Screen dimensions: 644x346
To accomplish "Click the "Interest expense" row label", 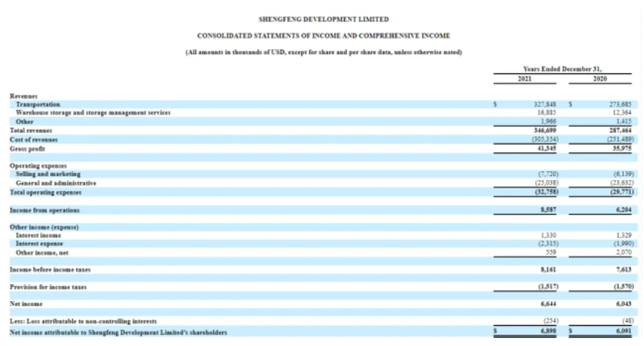I will click(40, 244).
